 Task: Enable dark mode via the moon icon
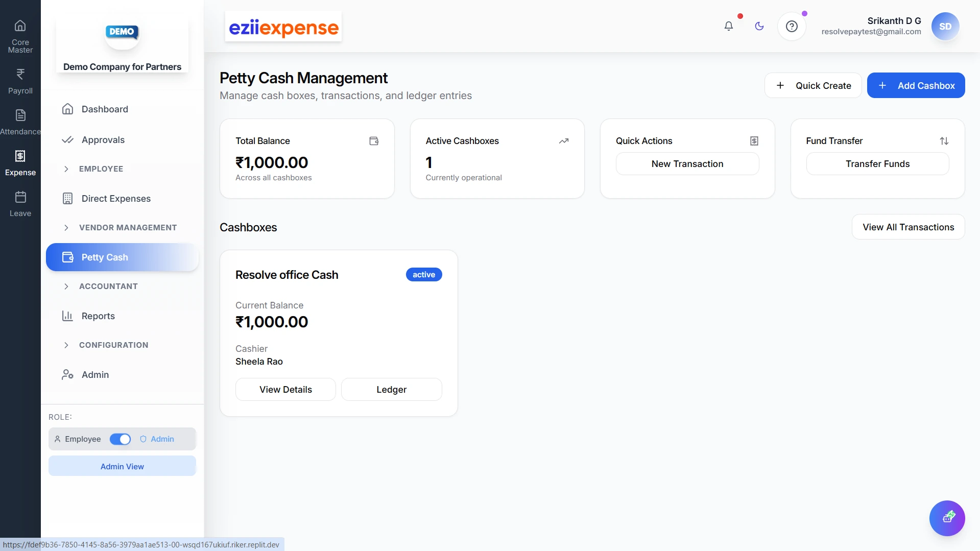pyautogui.click(x=759, y=26)
